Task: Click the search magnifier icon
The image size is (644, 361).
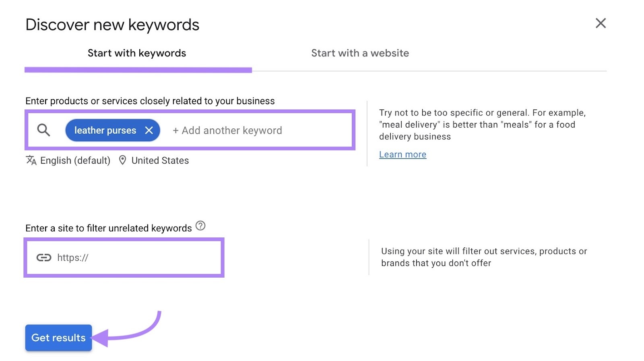Action: coord(44,130)
